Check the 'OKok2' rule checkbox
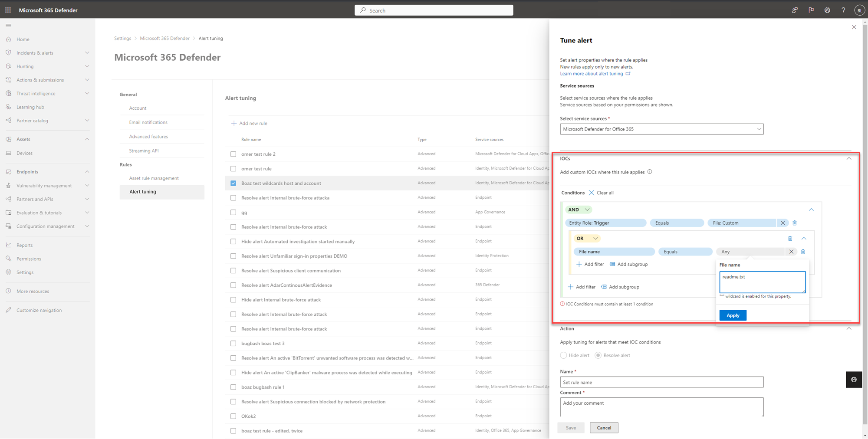Screen dimensions: 868x439 coord(233,416)
